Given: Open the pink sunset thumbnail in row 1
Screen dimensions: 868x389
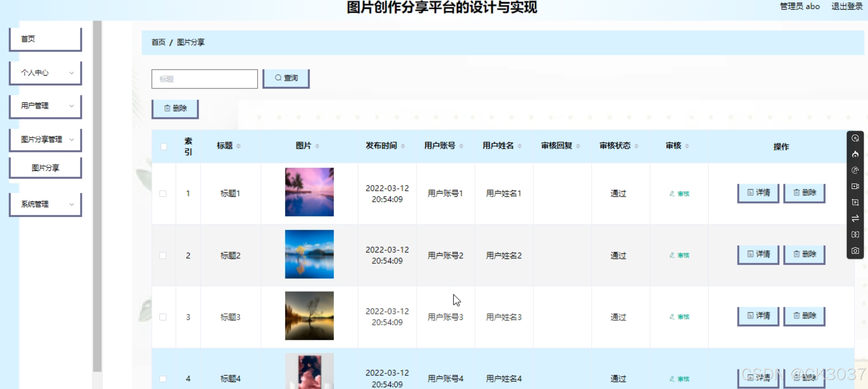Looking at the screenshot, I should point(309,192).
